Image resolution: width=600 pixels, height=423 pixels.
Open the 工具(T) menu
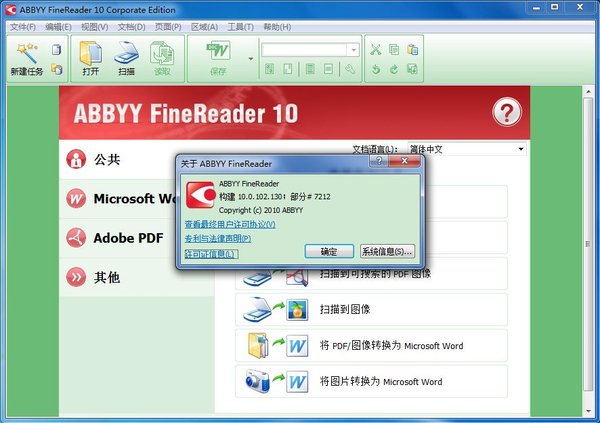click(x=241, y=27)
